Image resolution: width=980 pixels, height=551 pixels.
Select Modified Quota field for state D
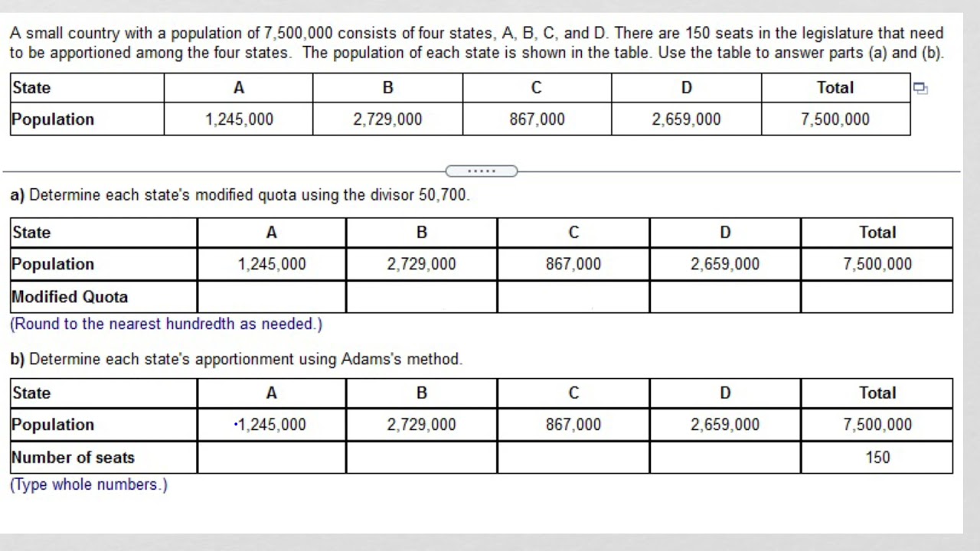coord(725,297)
